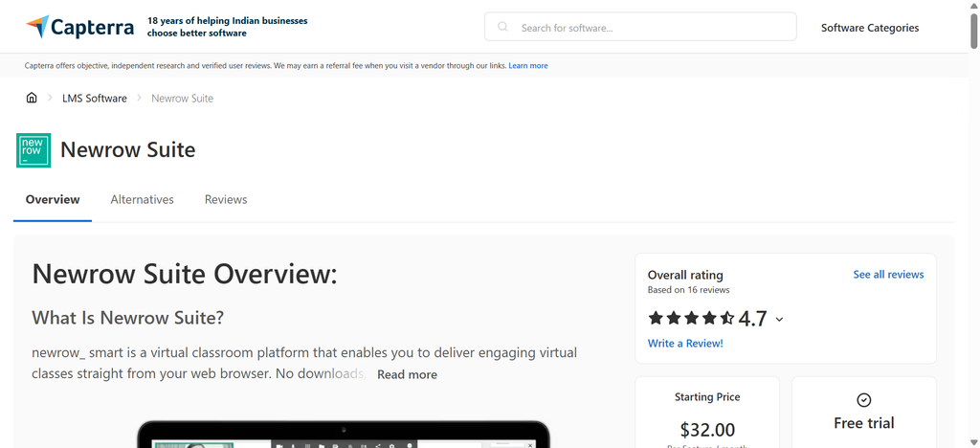Click the Newrow Suite teal logo

point(33,150)
